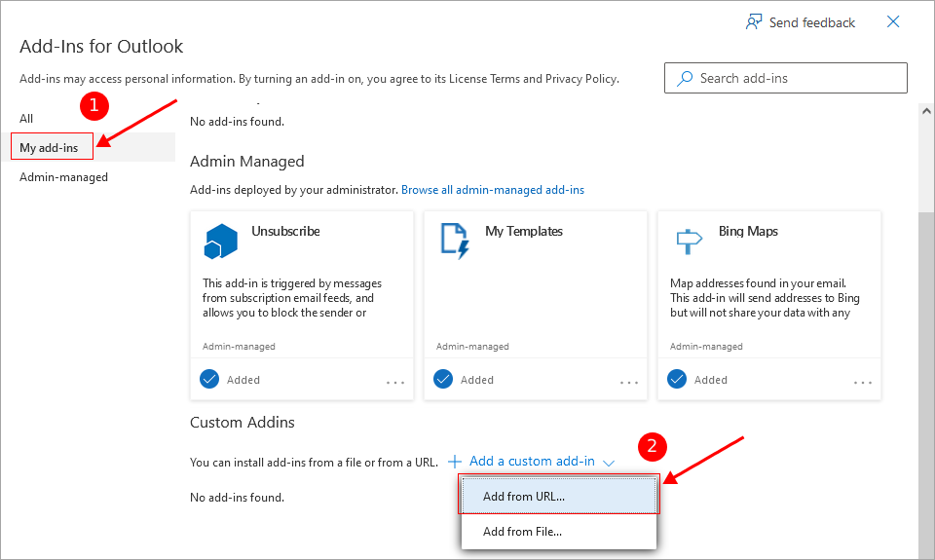Screen dimensions: 935x560
Task: Click the search magnifier icon
Action: [x=686, y=78]
